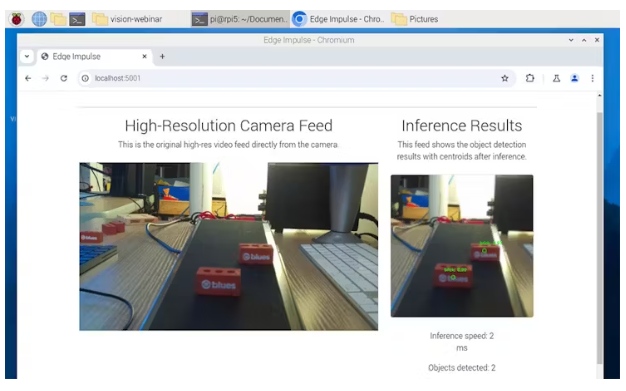Reload the localhost page
The height and width of the screenshot is (391, 626).
pyautogui.click(x=64, y=78)
